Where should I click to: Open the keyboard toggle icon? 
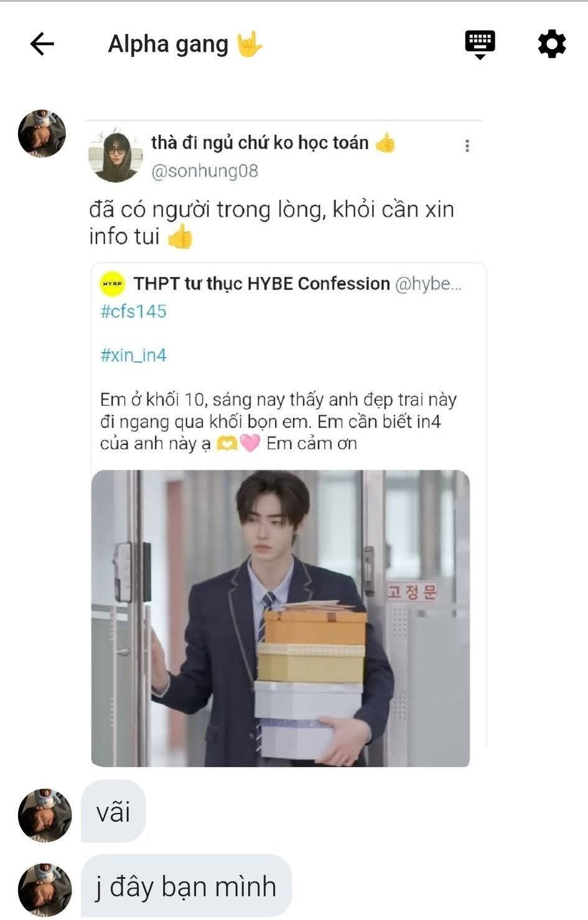[480, 44]
